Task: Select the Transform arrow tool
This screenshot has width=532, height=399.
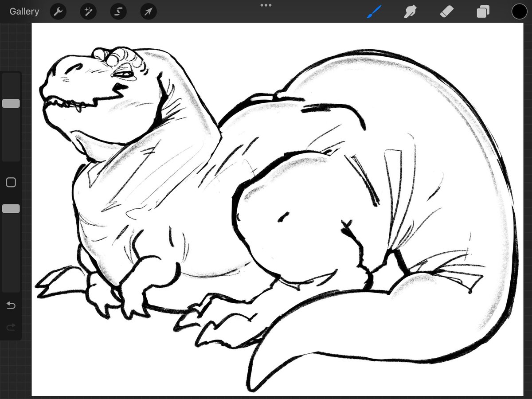Action: click(x=148, y=12)
